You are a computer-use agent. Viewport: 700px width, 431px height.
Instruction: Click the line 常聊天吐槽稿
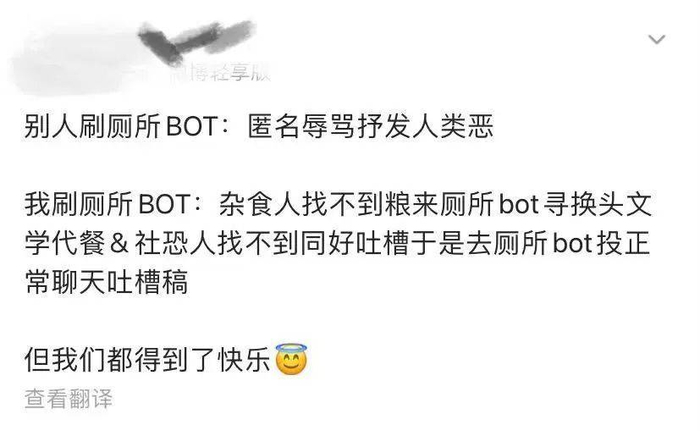coord(106,282)
